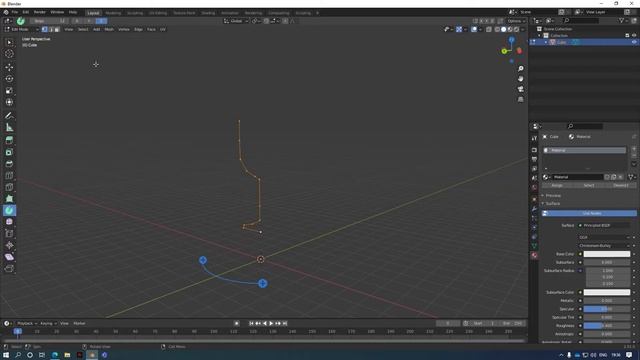Select the Rip Region tool
Image resolution: width=640 pixels, height=360 pixels.
(x=9, y=269)
